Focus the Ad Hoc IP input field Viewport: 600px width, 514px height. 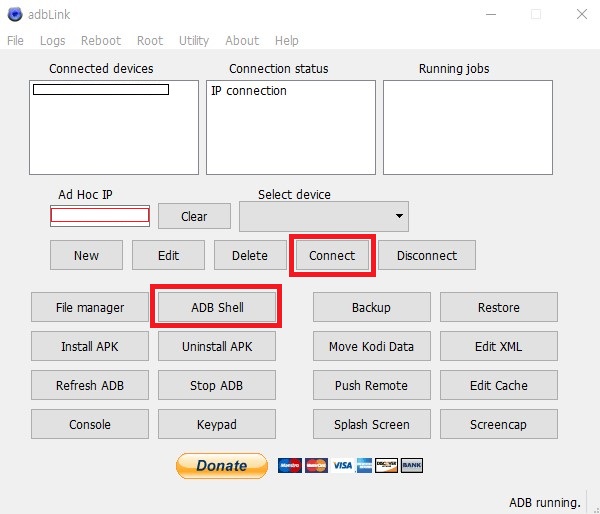(x=100, y=215)
